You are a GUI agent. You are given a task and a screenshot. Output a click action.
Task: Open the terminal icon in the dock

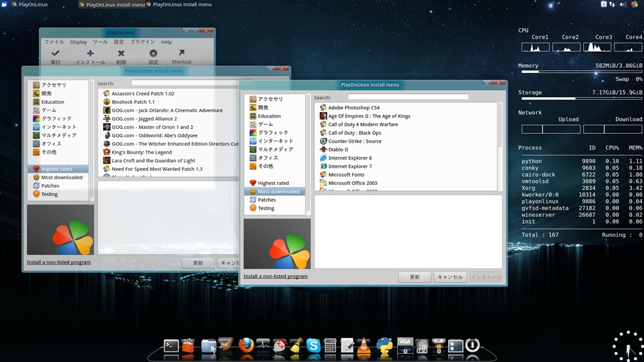coord(170,345)
